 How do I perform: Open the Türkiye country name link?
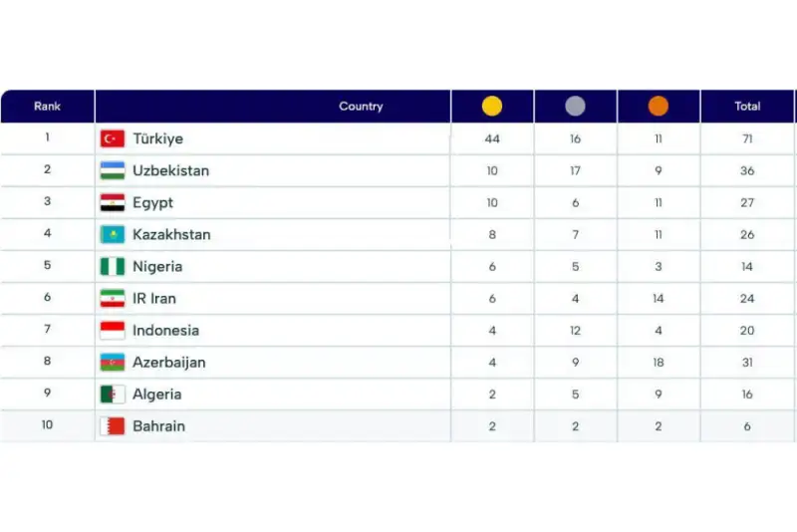(x=157, y=138)
